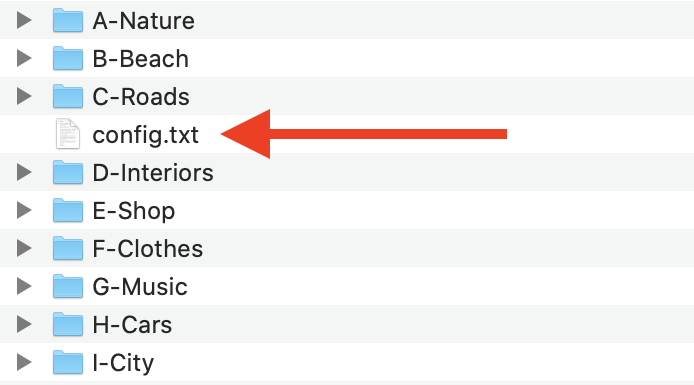
Task: Select the H-Cars folder label
Action: point(132,325)
